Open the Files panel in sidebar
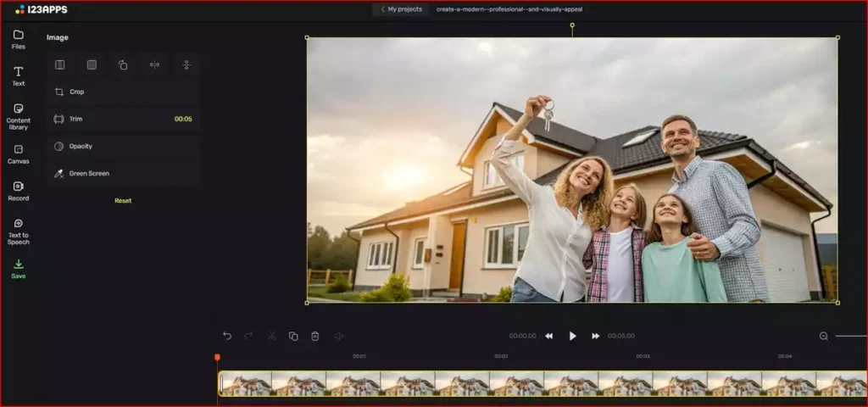 click(19, 39)
